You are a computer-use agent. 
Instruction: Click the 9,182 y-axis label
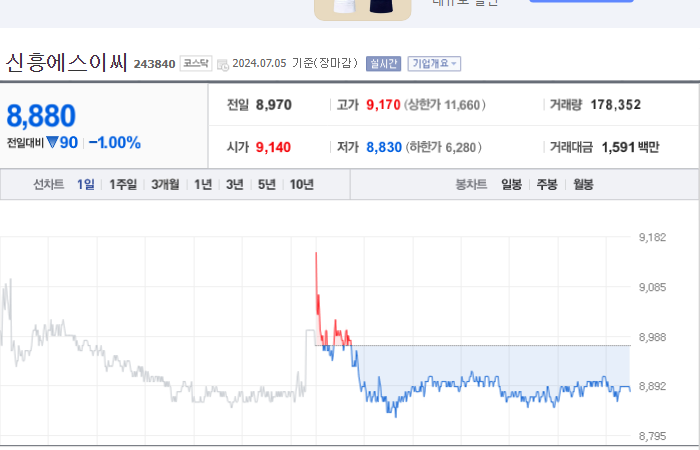tap(652, 238)
